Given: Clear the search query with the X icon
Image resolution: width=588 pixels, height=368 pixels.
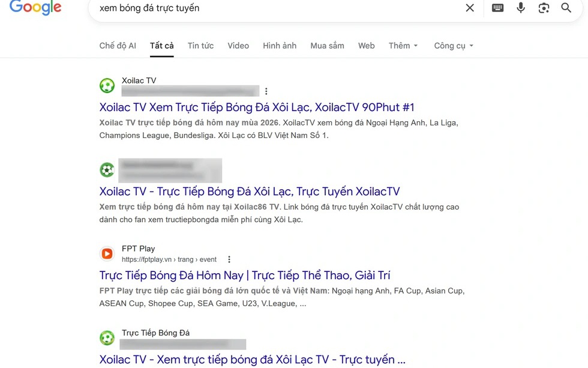Looking at the screenshot, I should pyautogui.click(x=470, y=8).
